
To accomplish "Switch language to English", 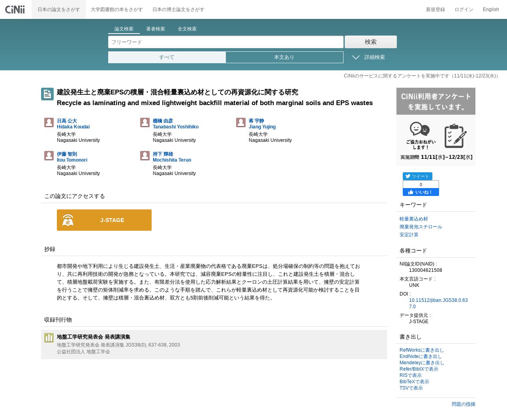I will 491,9.
